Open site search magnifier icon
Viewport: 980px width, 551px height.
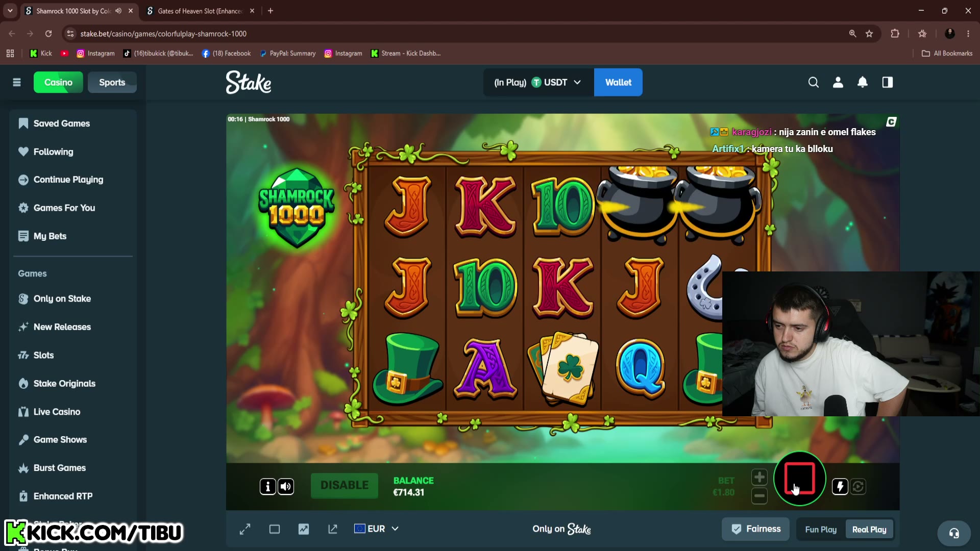coord(814,82)
